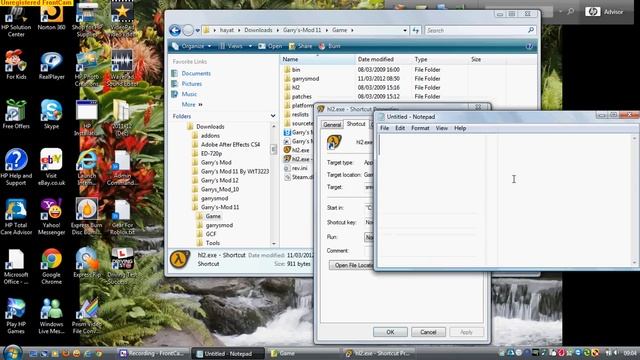
Task: Open Pictures favorite link
Action: (x=192, y=84)
